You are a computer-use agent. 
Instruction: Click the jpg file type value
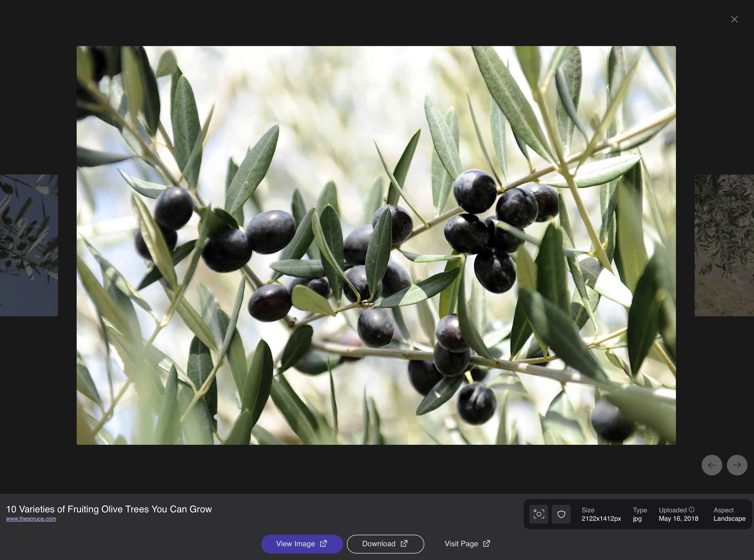tap(637, 519)
